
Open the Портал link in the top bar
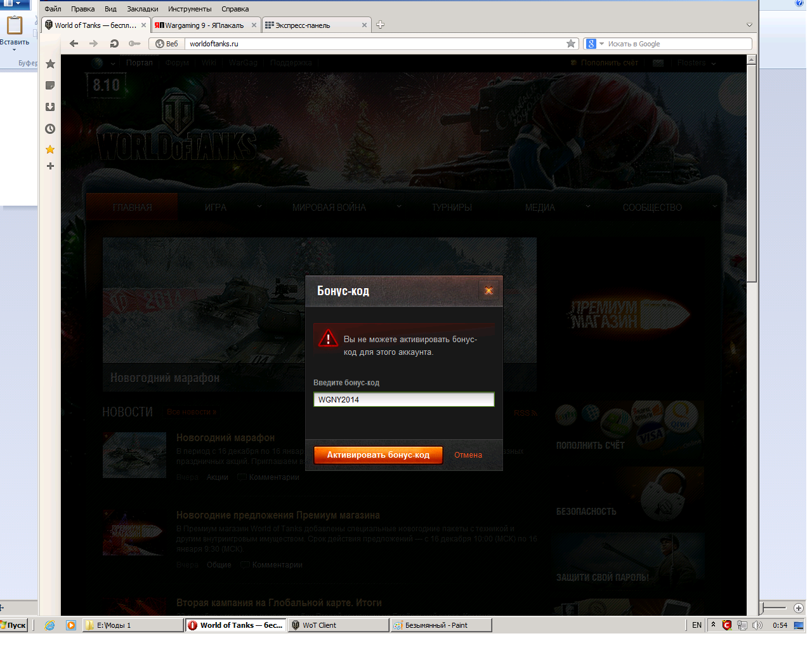tap(139, 63)
